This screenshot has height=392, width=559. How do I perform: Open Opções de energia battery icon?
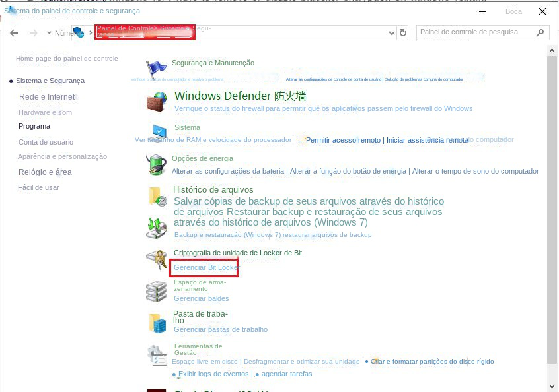click(x=157, y=164)
